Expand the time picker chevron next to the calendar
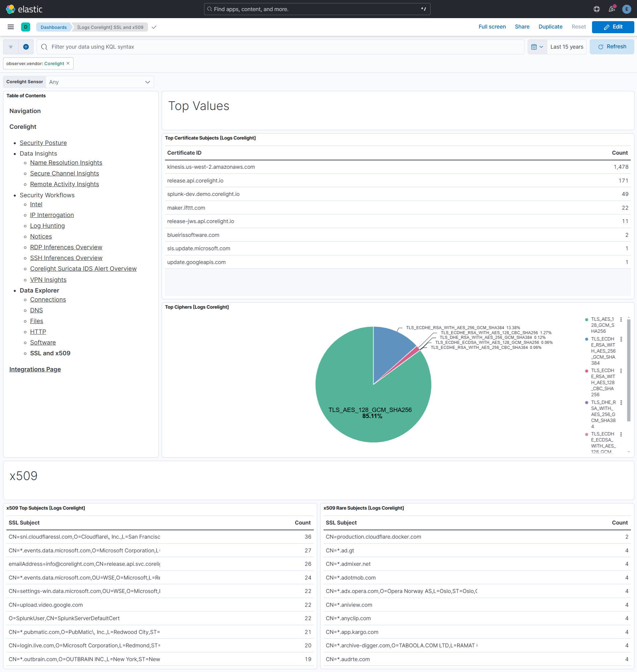This screenshot has width=637, height=672. click(x=541, y=47)
